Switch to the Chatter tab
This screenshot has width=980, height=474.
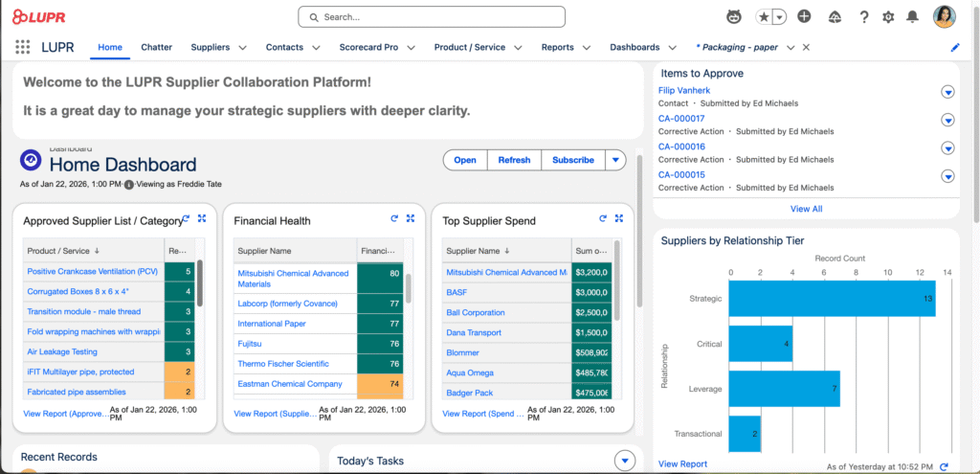156,47
